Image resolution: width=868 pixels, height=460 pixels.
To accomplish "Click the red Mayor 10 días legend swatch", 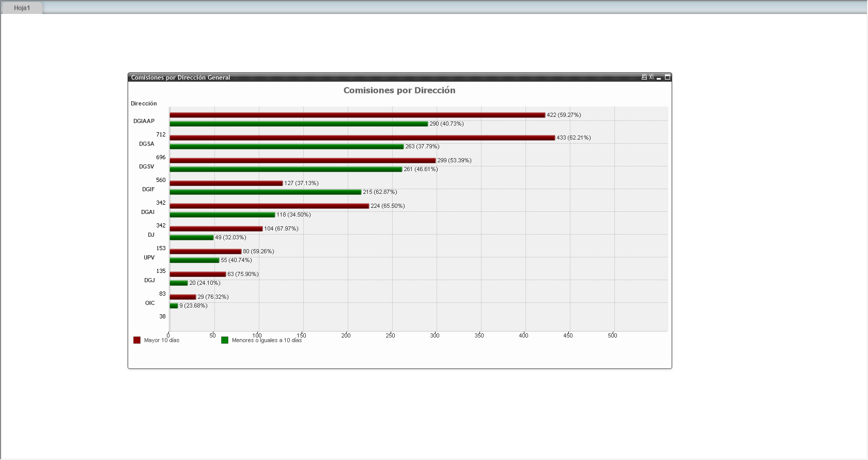I will click(137, 340).
